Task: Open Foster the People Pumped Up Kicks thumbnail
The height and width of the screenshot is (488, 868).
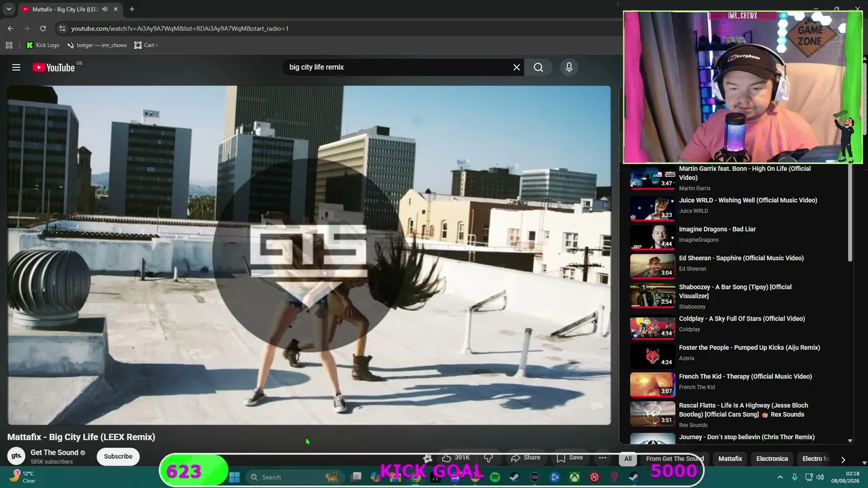Action: 652,355
